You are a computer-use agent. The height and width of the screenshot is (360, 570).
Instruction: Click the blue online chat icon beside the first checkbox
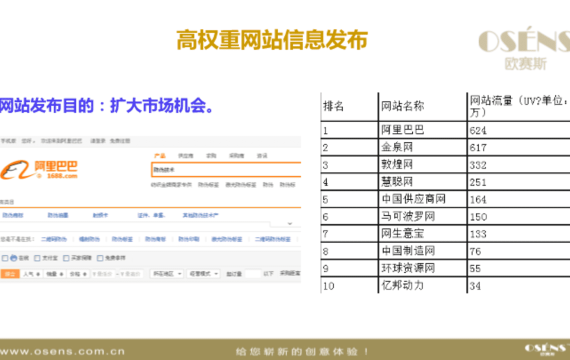point(13,258)
